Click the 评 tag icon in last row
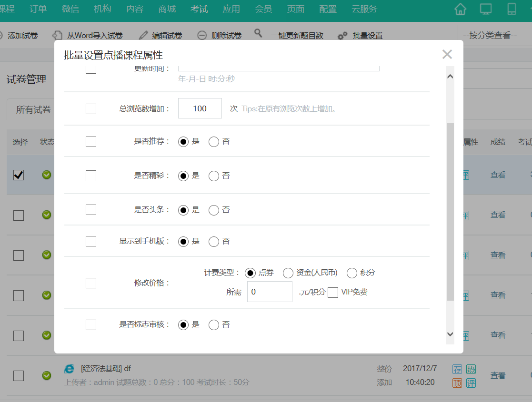 coord(471,383)
